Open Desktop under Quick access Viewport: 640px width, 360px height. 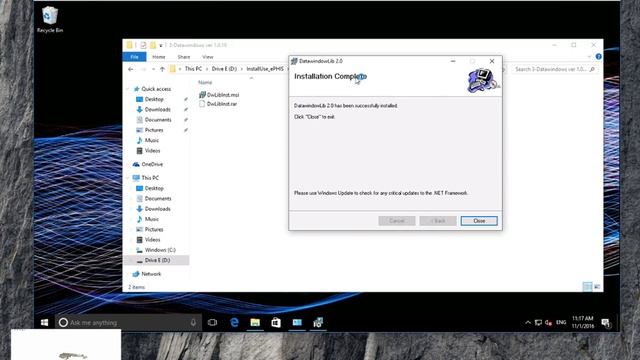coord(154,99)
